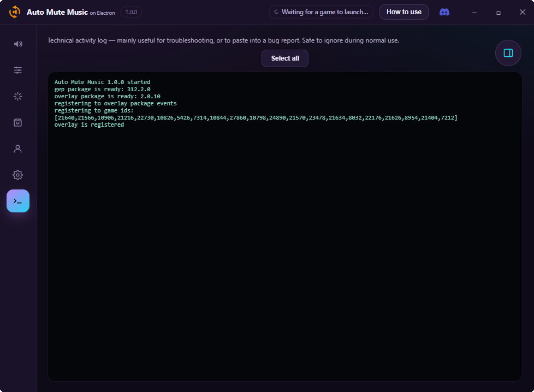Screen dimensions: 534x392
Task: Click the game ids list starting with 21640
Action: tap(256, 117)
